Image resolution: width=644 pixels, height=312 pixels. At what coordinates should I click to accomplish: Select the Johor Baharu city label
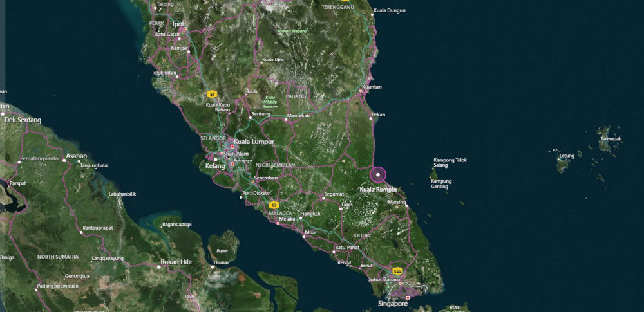[385, 279]
